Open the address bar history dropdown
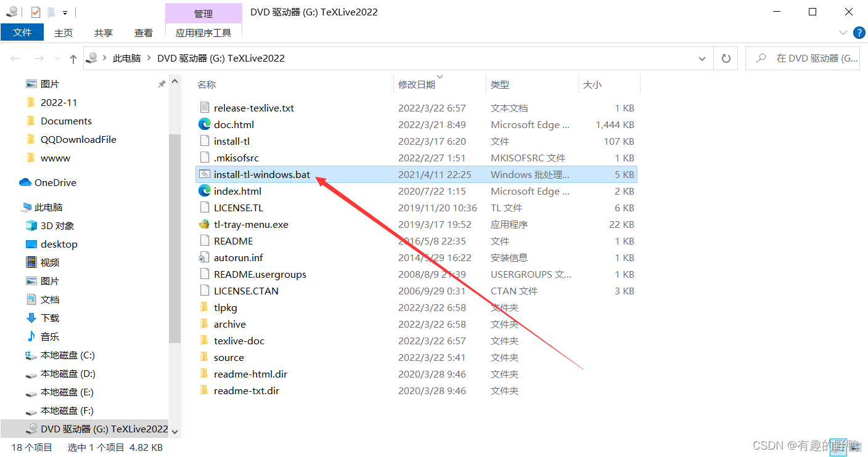This screenshot has height=457, width=868. tap(702, 59)
